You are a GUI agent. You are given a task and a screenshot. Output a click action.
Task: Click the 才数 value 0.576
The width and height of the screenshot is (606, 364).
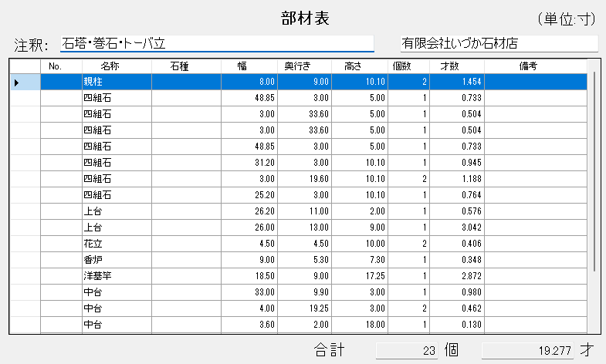click(x=457, y=211)
